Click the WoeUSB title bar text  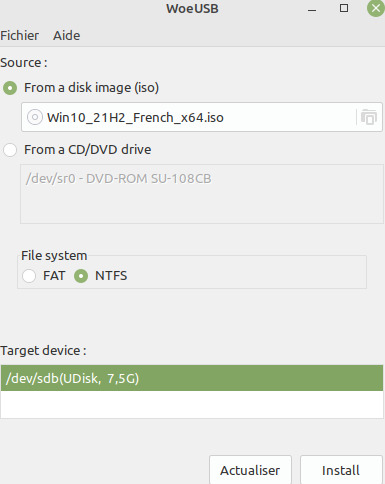(192, 9)
